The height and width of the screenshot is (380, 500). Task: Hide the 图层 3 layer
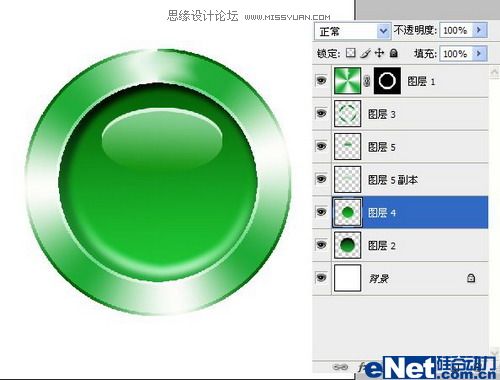tap(321, 113)
